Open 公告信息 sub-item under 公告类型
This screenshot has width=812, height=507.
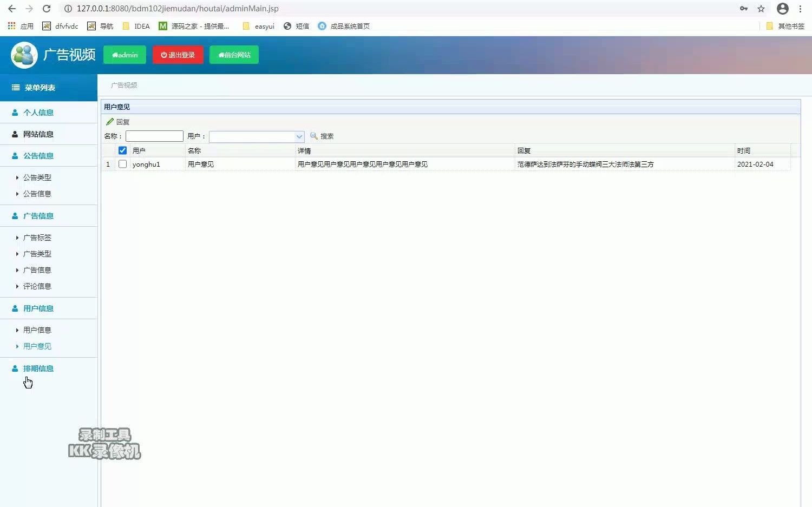(37, 194)
